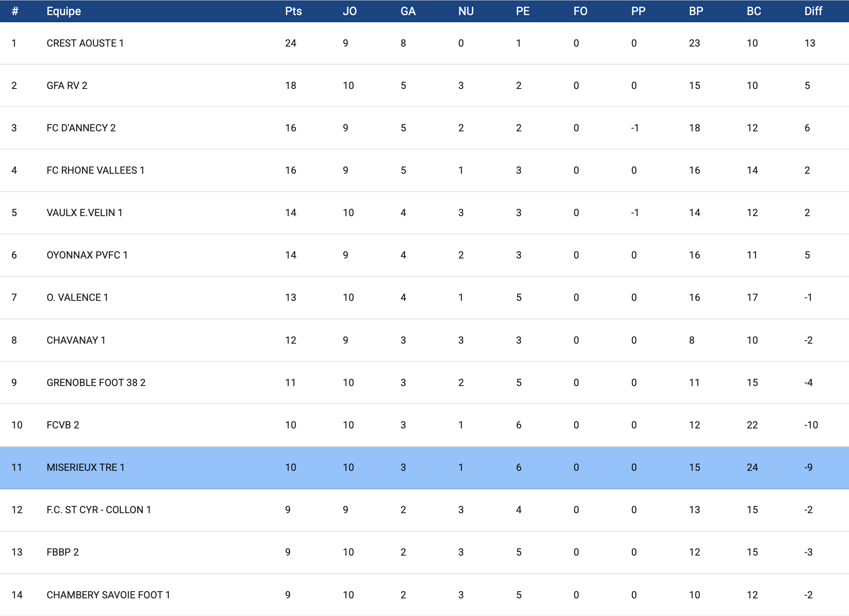Screen dimensions: 849x616
Task: Select FC D'ANNECY 2 team name
Action: pos(81,128)
